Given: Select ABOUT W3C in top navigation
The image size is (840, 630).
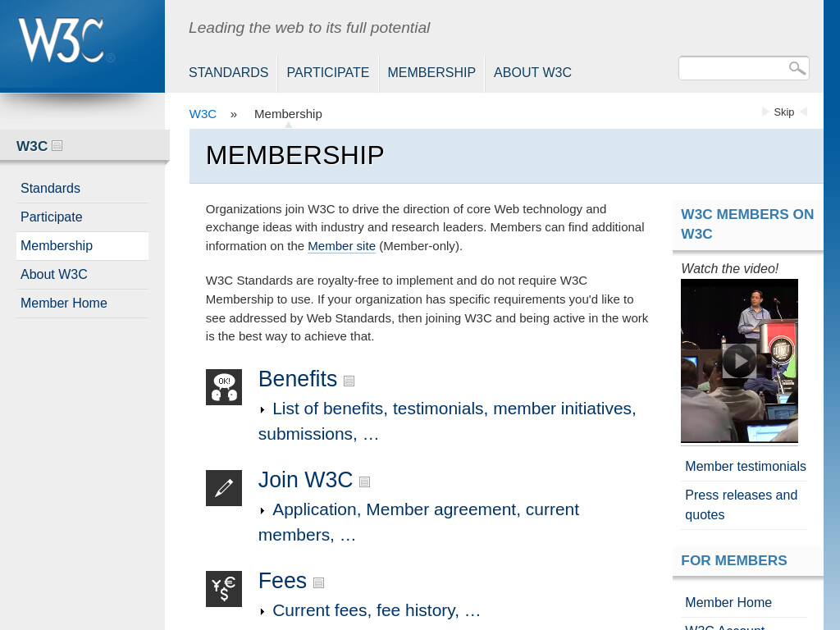Looking at the screenshot, I should click(532, 72).
